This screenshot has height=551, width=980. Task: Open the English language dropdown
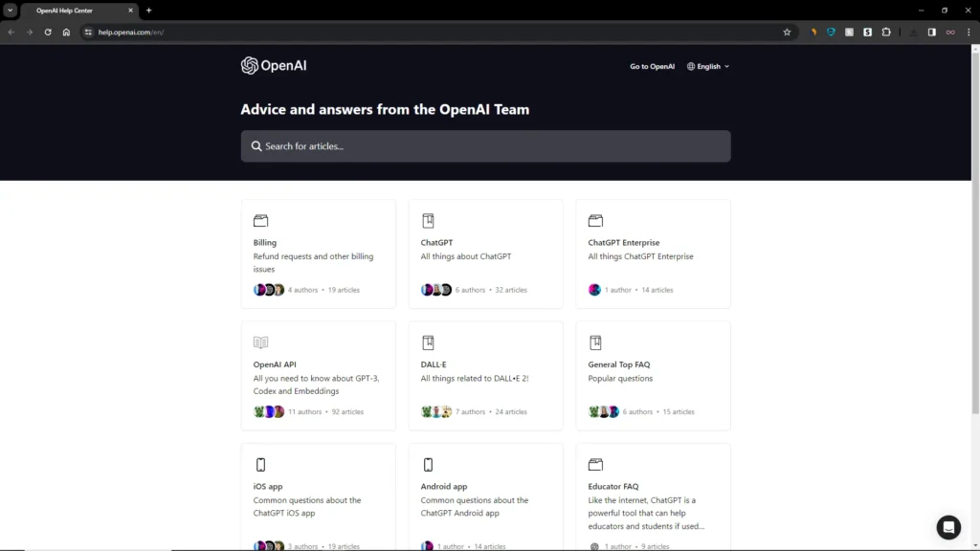click(x=708, y=66)
